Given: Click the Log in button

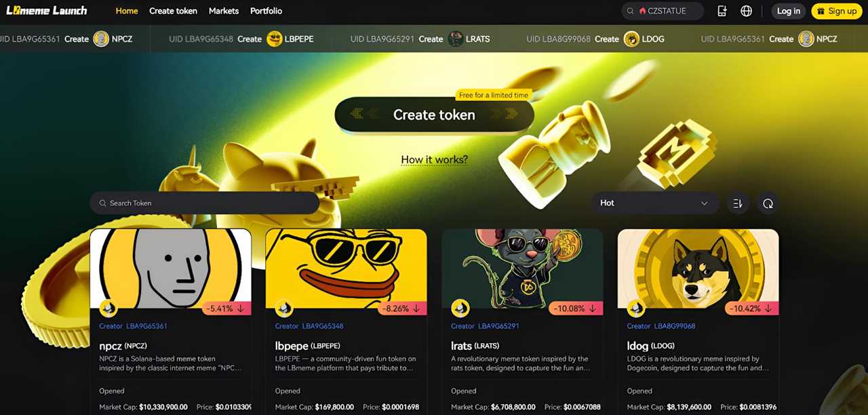Looking at the screenshot, I should click(789, 11).
